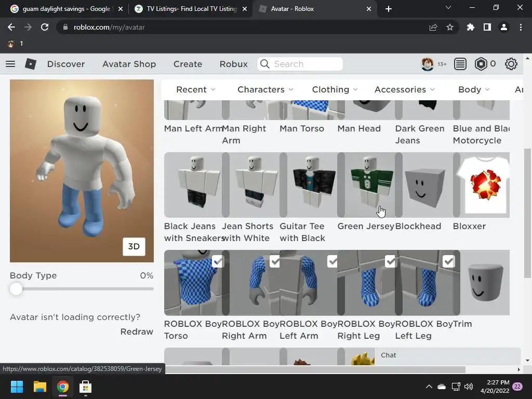Viewport: 532px width, 399px height.
Task: Open Microsoft Store from taskbar
Action: 85,387
